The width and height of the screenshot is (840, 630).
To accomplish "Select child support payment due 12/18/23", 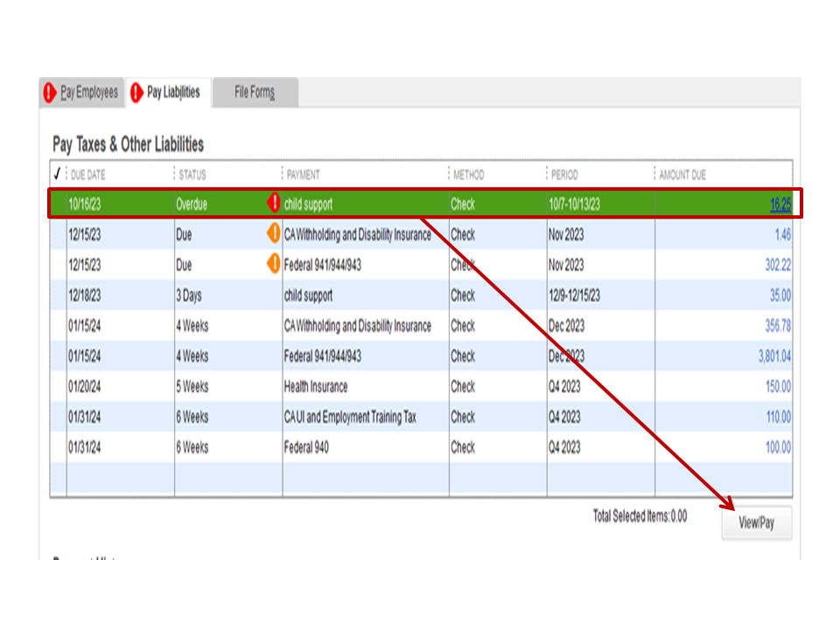I will pyautogui.click(x=309, y=296).
